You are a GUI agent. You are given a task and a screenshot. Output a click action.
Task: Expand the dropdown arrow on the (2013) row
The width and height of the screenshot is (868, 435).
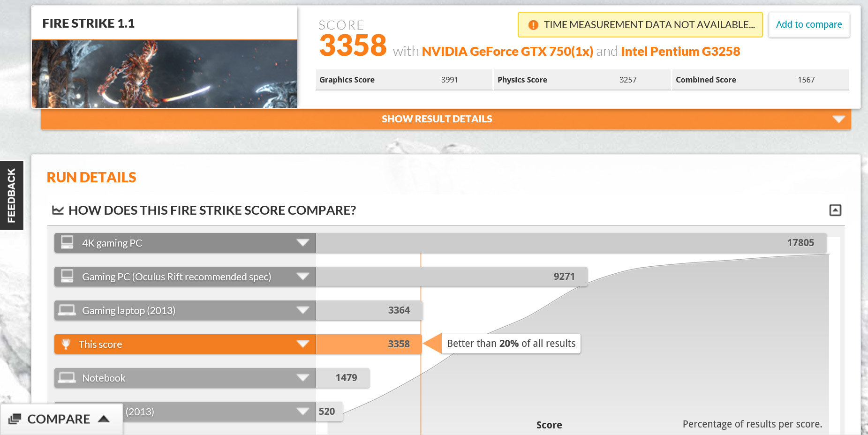(x=303, y=412)
